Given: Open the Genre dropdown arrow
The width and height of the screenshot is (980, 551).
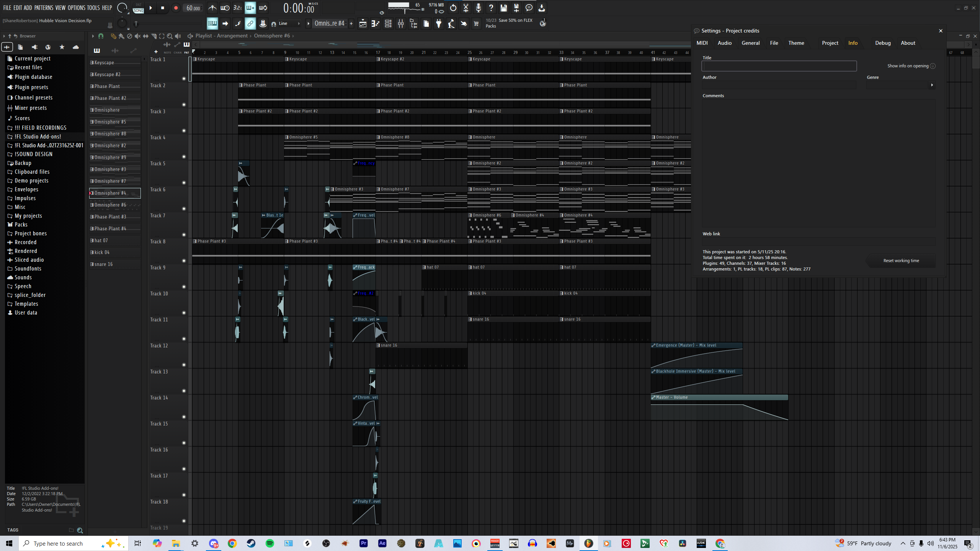Looking at the screenshot, I should click(932, 85).
